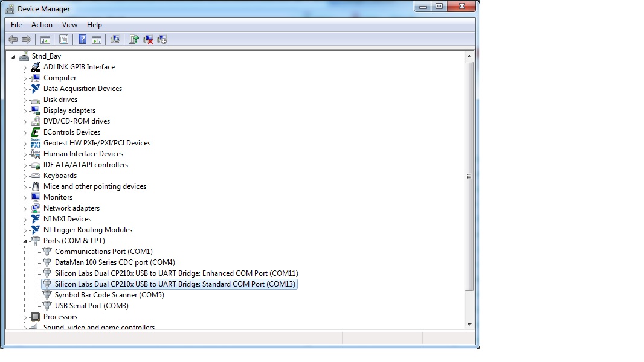This screenshot has height=362, width=644.
Task: Select the Symbol Bar Code Scanner (COM5) entry
Action: tap(108, 294)
